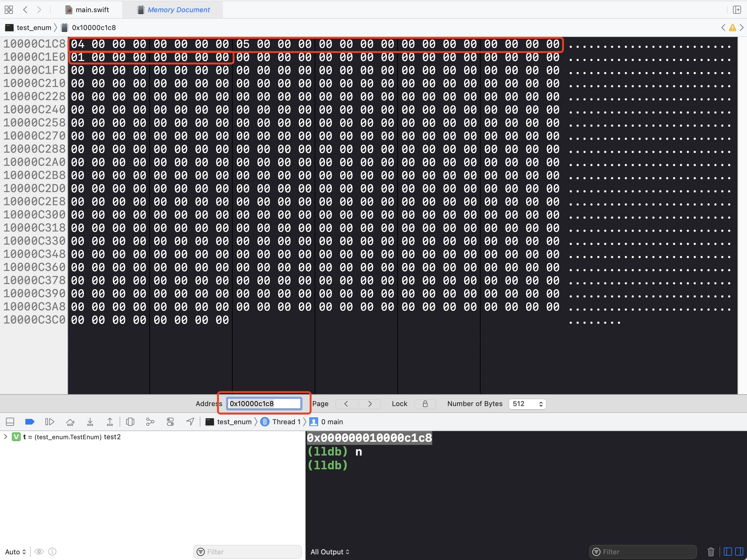This screenshot has width=747, height=560.
Task: Select the memory row address 10000C300
Action: tap(34, 215)
